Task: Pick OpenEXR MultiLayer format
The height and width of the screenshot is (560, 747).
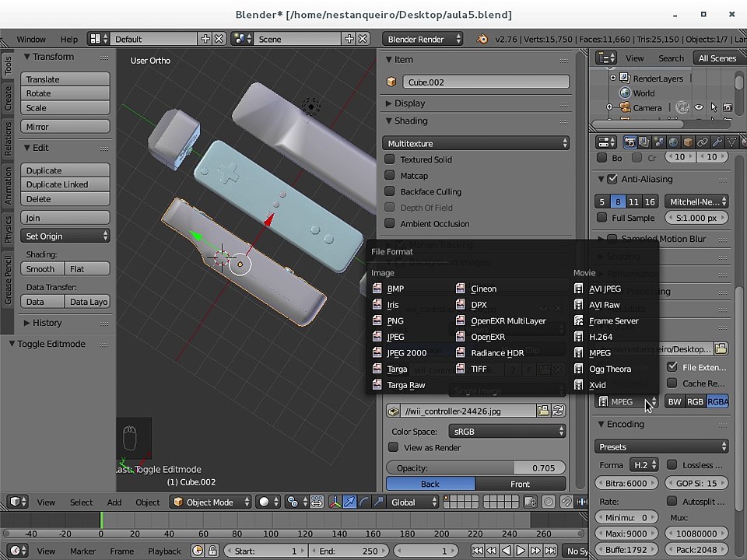Action: [x=510, y=320]
